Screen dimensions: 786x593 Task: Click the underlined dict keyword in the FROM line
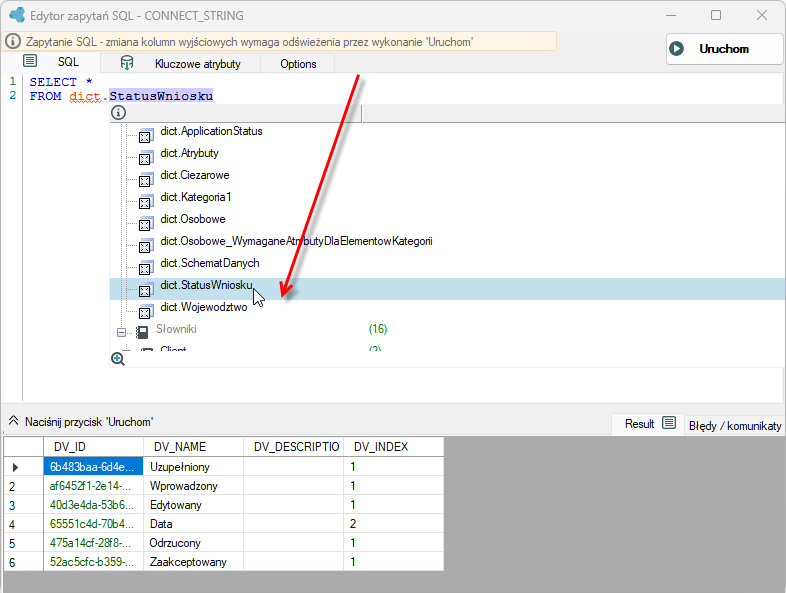click(x=85, y=96)
